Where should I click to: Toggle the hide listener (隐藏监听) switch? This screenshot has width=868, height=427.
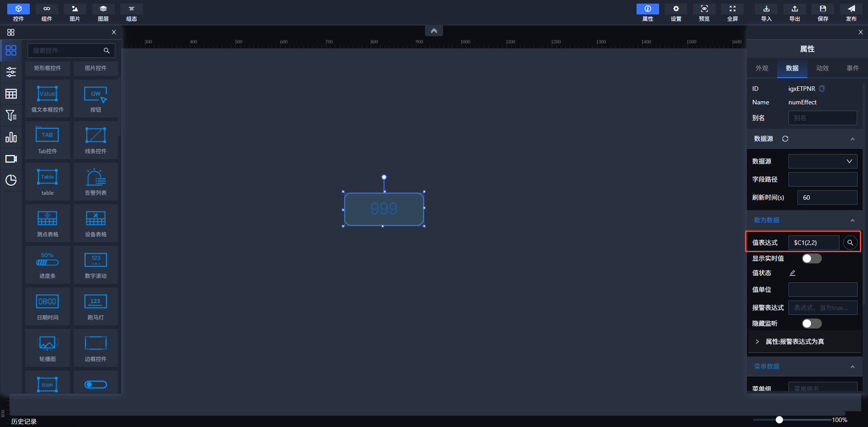click(811, 324)
